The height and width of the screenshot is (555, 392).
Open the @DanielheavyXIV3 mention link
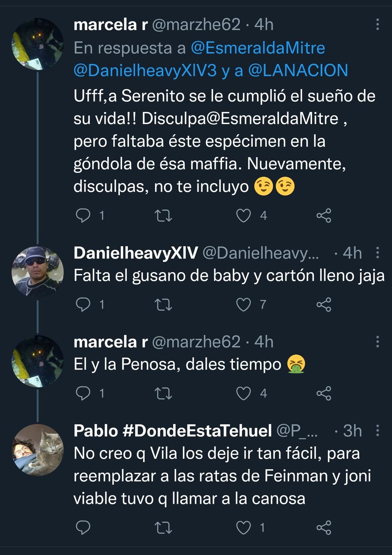(145, 71)
